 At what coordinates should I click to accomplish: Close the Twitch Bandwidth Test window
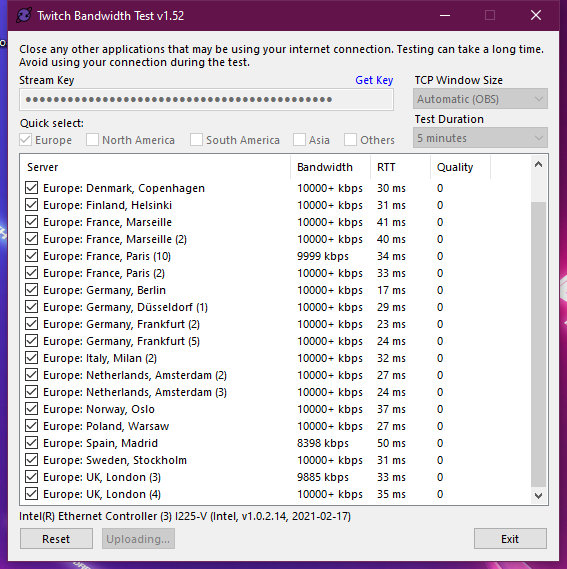[536, 15]
